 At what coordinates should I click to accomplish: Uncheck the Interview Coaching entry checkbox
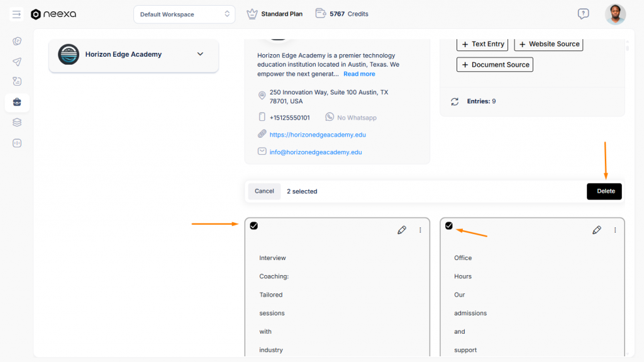(254, 226)
